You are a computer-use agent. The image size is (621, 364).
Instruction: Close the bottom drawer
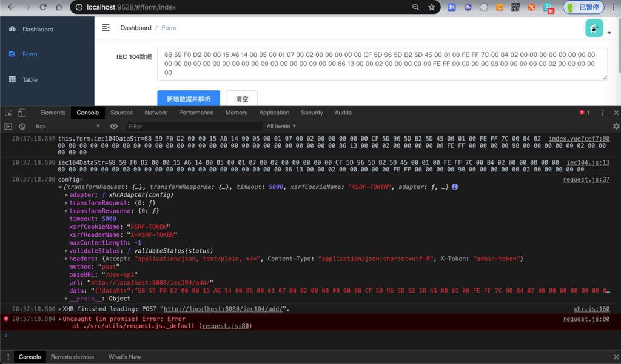click(x=616, y=357)
